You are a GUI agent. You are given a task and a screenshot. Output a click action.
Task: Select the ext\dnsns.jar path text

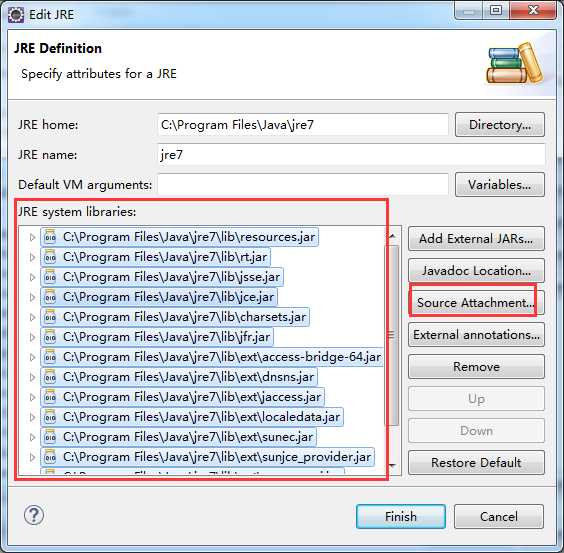(189, 377)
